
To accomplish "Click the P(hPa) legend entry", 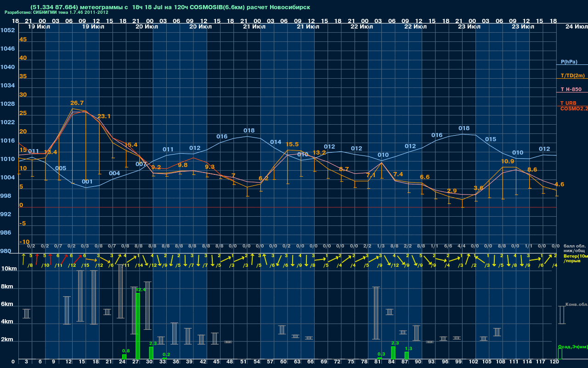I will (569, 62).
